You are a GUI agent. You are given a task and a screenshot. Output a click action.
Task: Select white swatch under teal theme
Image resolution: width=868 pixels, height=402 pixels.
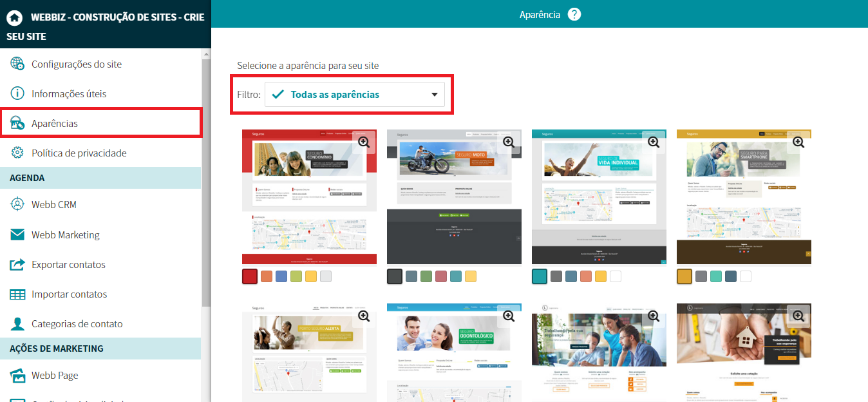tap(616, 276)
